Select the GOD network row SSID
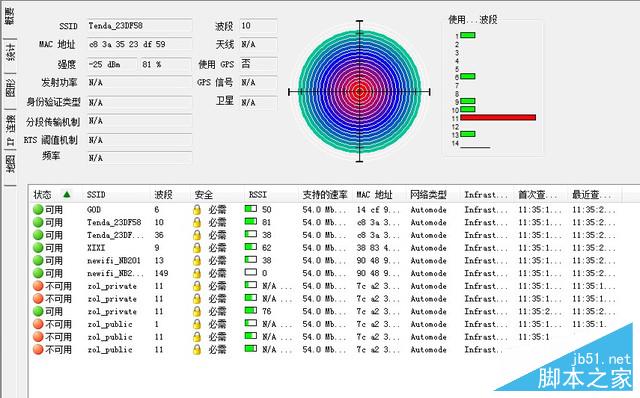This screenshot has height=398, width=640. point(94,210)
